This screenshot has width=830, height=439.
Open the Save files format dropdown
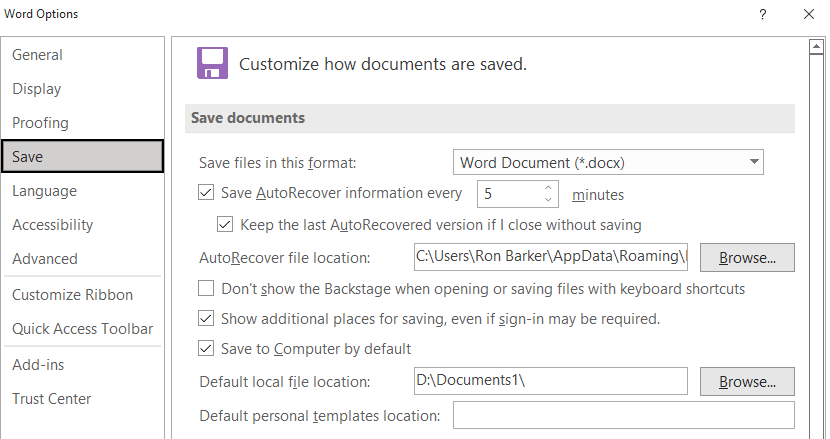point(608,162)
